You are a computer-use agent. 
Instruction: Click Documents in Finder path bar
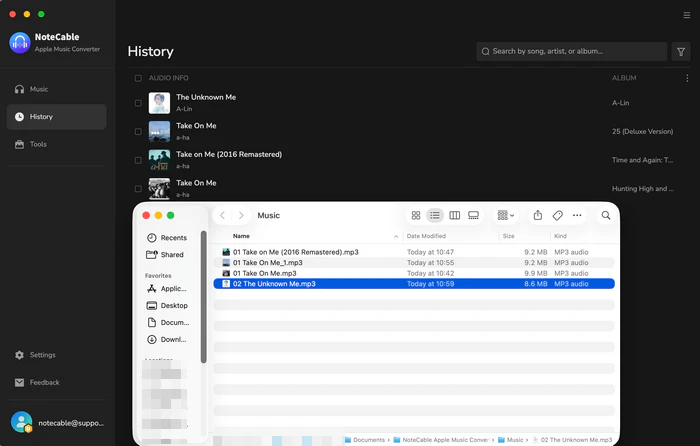365,440
